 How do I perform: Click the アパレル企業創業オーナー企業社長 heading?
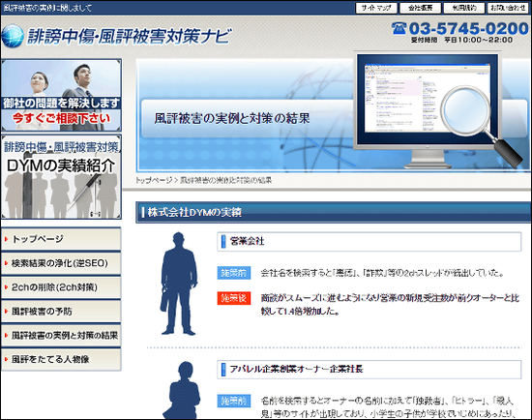[369, 369]
